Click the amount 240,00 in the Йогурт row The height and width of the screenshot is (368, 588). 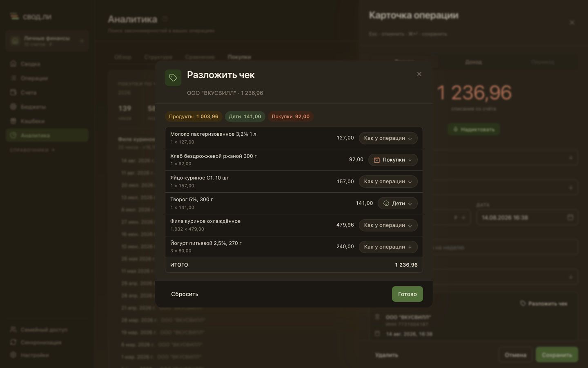pos(345,247)
